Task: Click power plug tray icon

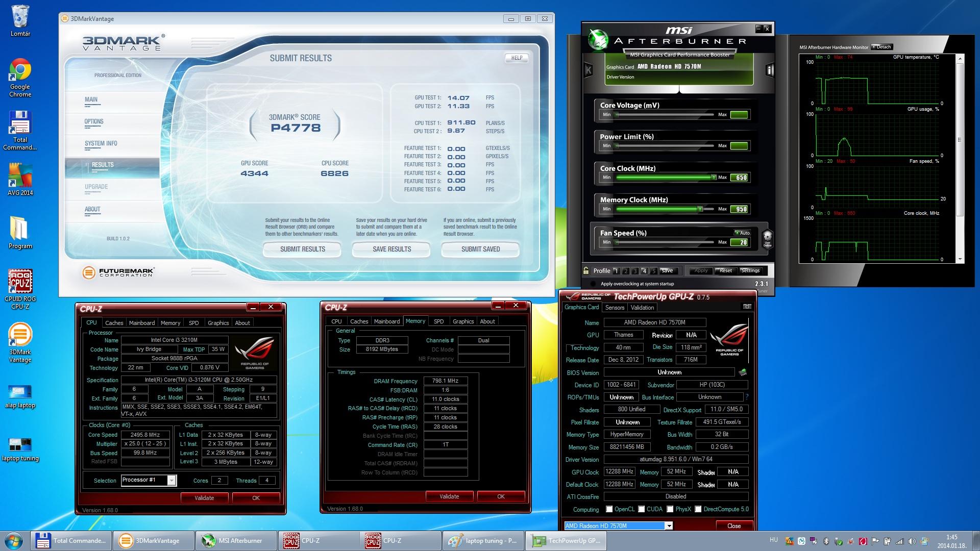Action: [887, 541]
